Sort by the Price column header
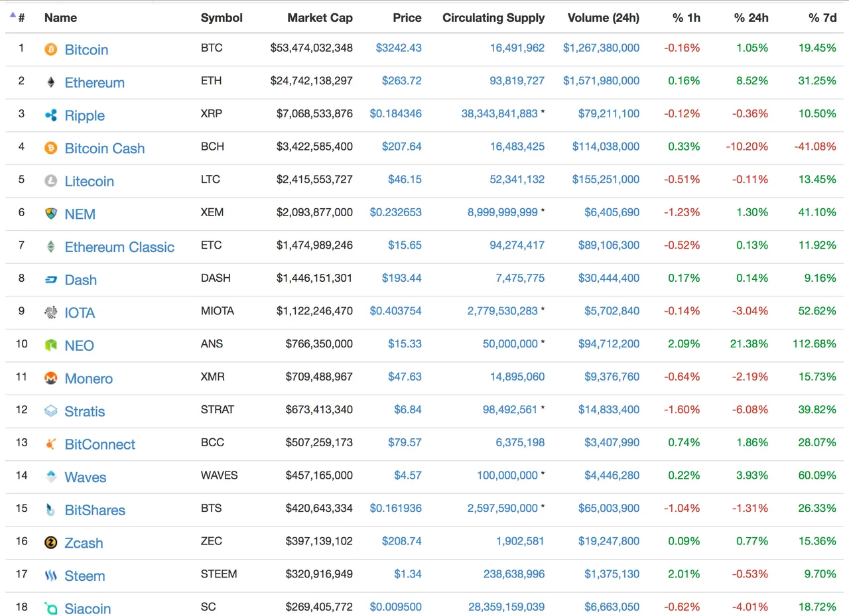 [x=407, y=18]
